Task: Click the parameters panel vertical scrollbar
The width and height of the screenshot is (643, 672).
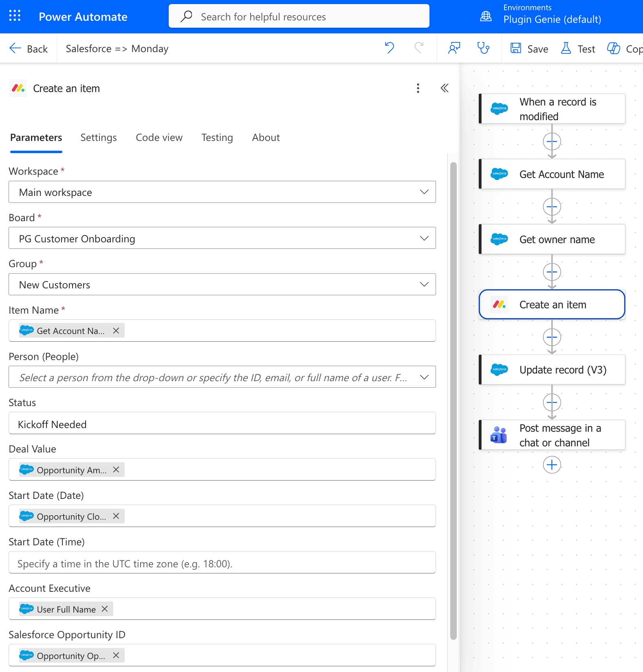Action: point(454,401)
